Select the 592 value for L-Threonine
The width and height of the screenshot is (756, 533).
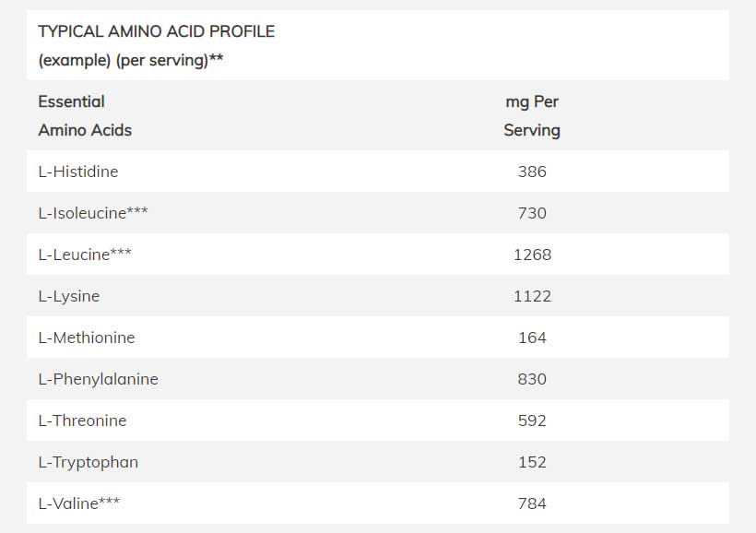coord(532,420)
